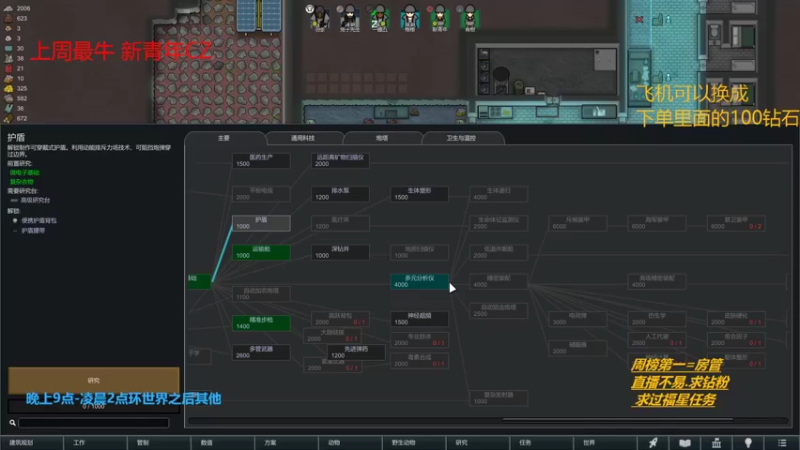Select the 高级精密装配 4000 research node
This screenshot has height=450, width=800.
pos(657,281)
